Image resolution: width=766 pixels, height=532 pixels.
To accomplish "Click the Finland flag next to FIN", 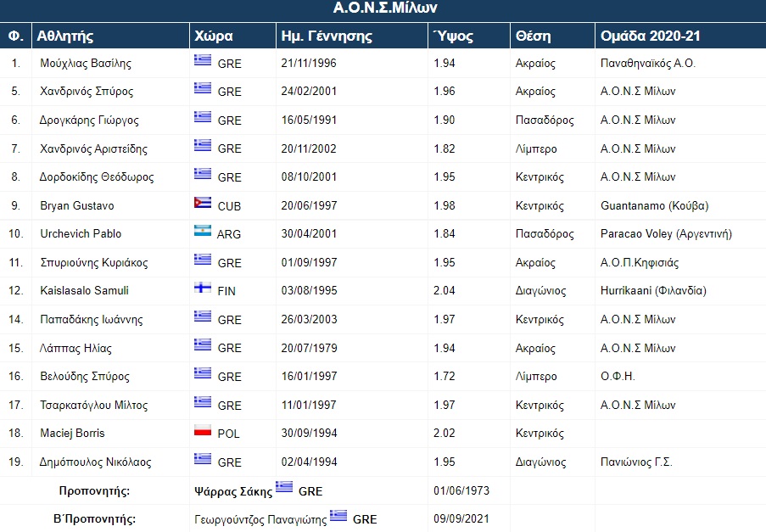I will click(x=203, y=288).
